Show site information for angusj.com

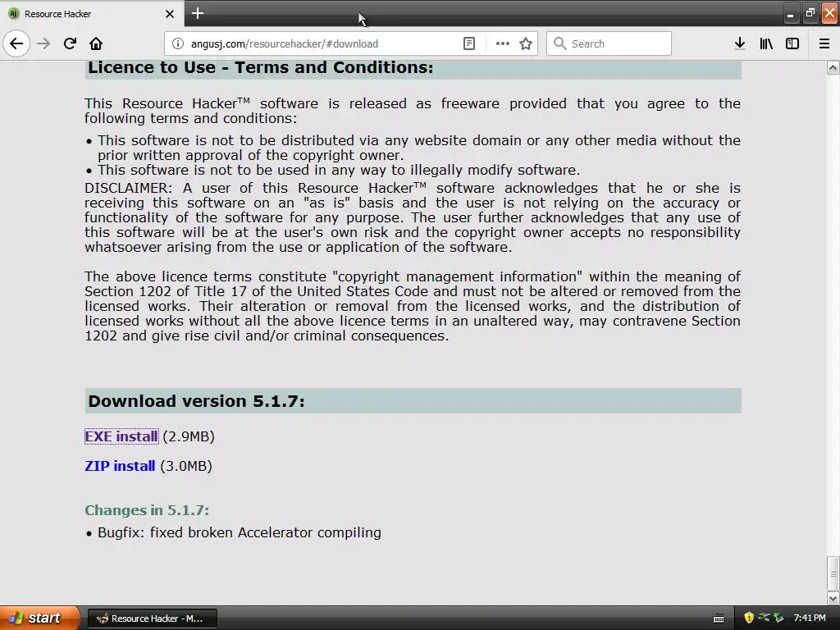178,43
